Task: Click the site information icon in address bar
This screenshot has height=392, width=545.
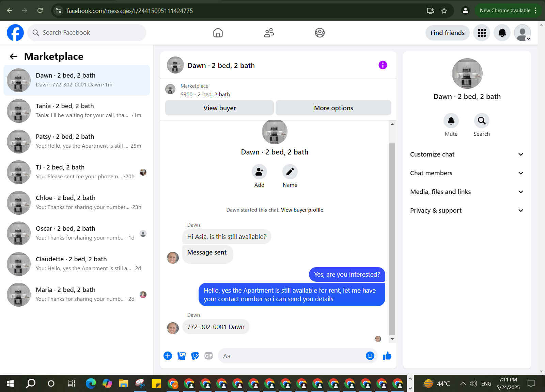Action: [x=59, y=11]
